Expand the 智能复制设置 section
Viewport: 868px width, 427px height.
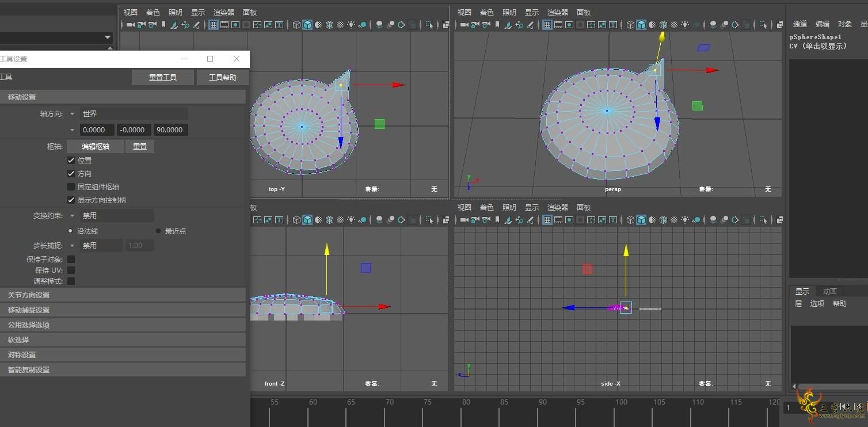point(123,369)
